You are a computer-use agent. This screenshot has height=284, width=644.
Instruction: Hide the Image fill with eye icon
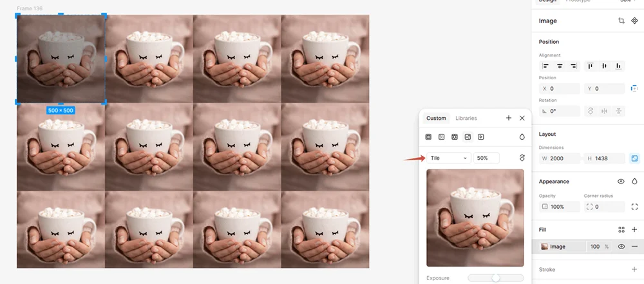tap(621, 247)
